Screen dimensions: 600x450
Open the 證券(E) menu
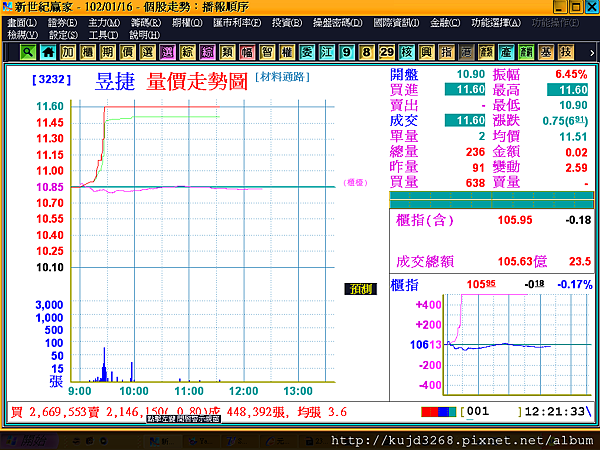(62, 23)
